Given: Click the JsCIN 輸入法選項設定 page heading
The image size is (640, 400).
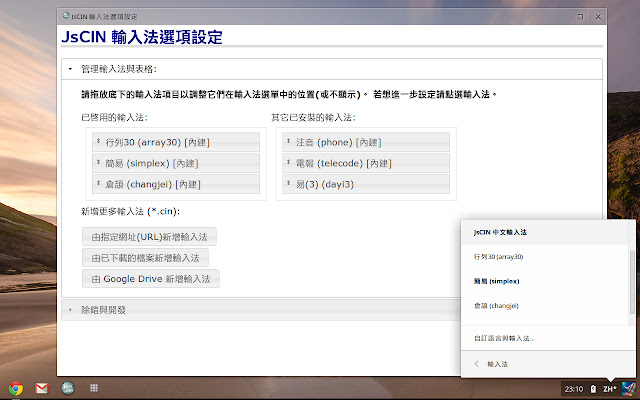Looking at the screenshot, I should click(x=142, y=37).
